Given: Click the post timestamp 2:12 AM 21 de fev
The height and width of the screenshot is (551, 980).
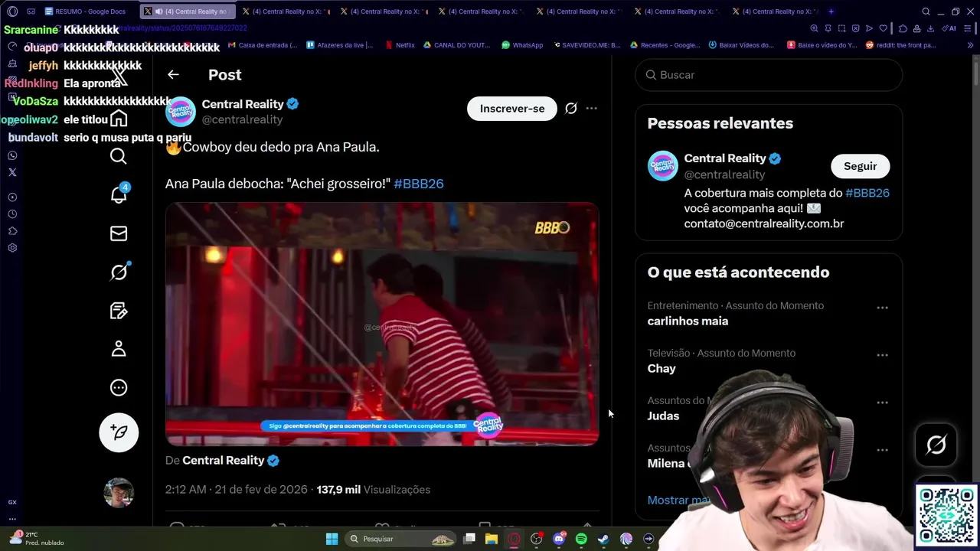Looking at the screenshot, I should (x=236, y=490).
